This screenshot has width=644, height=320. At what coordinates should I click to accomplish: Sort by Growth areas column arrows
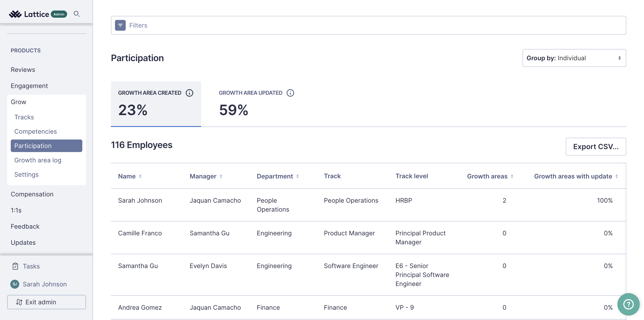512,176
